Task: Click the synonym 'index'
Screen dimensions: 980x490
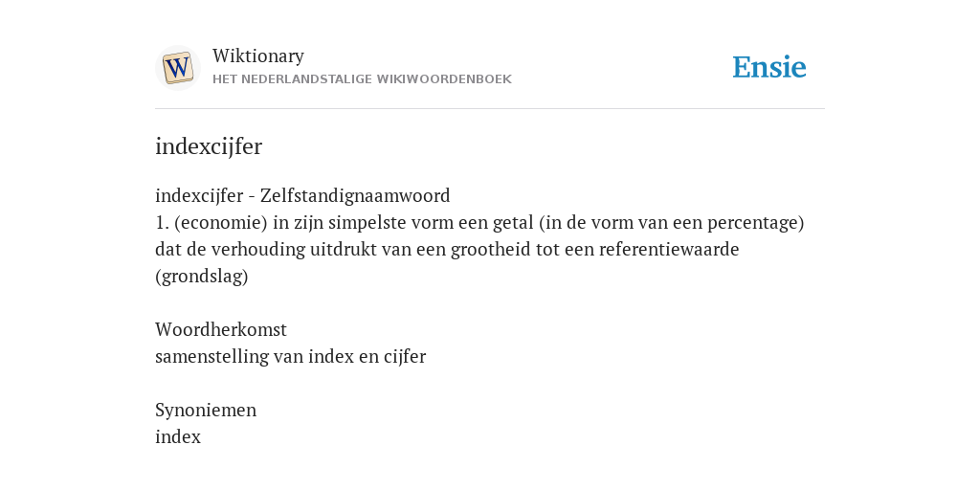Action: tap(178, 436)
